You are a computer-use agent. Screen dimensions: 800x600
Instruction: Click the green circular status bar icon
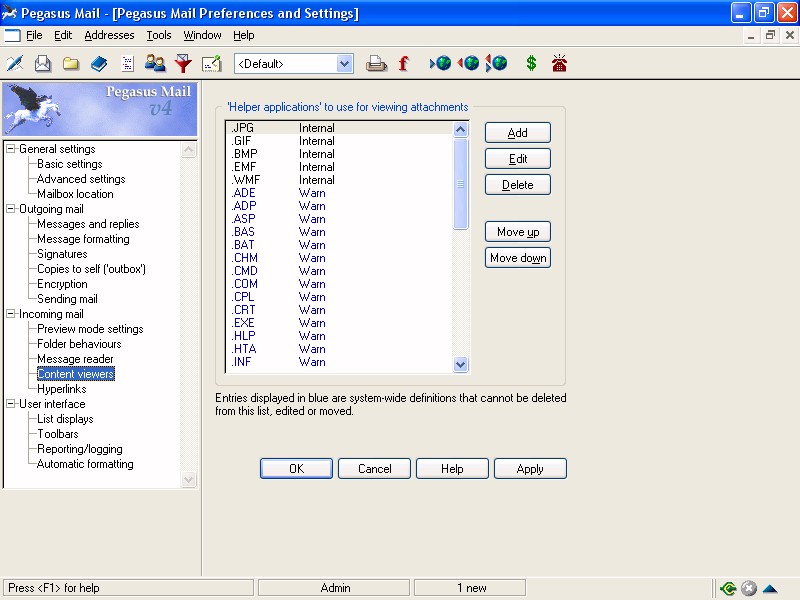click(728, 588)
